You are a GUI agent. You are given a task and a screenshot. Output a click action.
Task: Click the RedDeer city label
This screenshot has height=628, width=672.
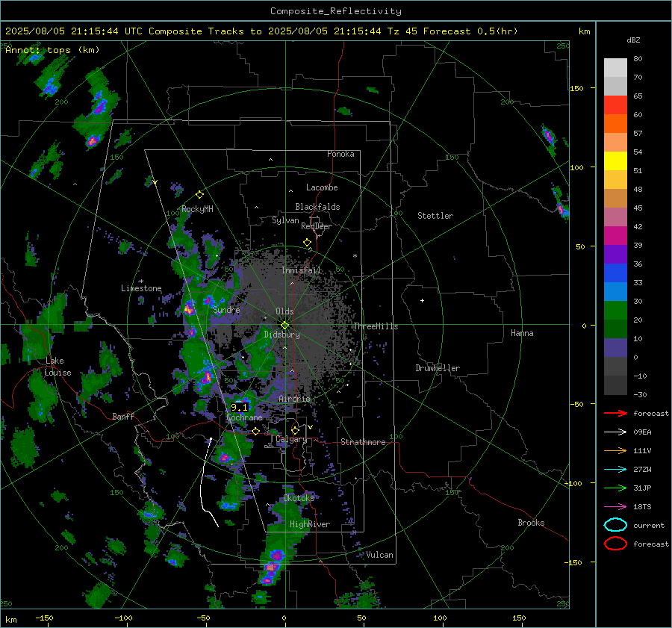(x=317, y=226)
